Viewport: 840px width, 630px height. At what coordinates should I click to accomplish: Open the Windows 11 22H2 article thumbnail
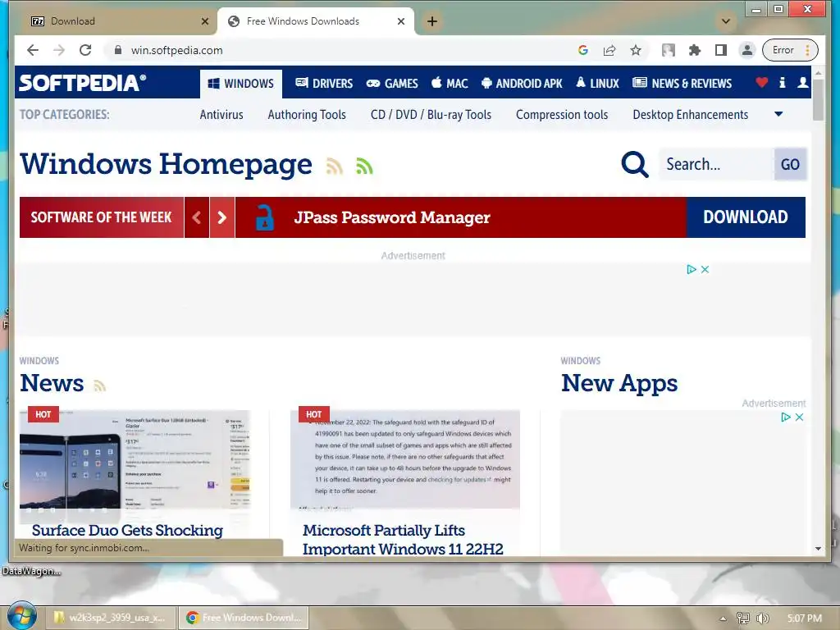405,459
